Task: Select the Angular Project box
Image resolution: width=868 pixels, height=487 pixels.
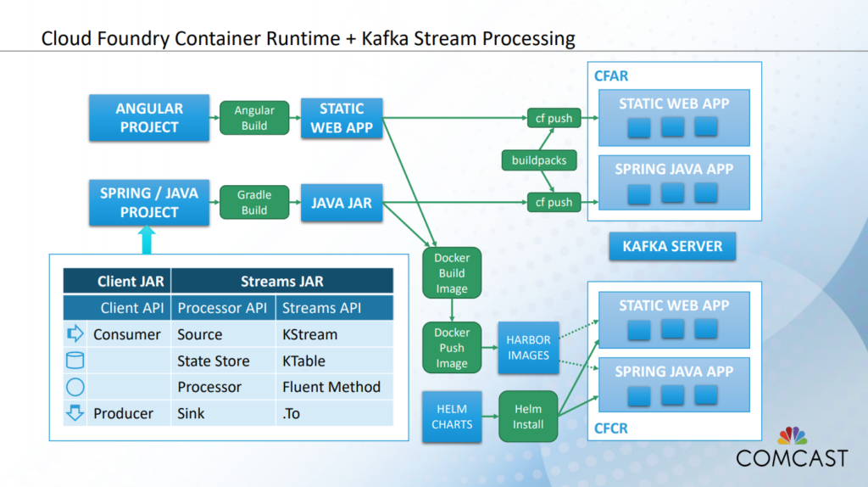Action: click(x=149, y=117)
